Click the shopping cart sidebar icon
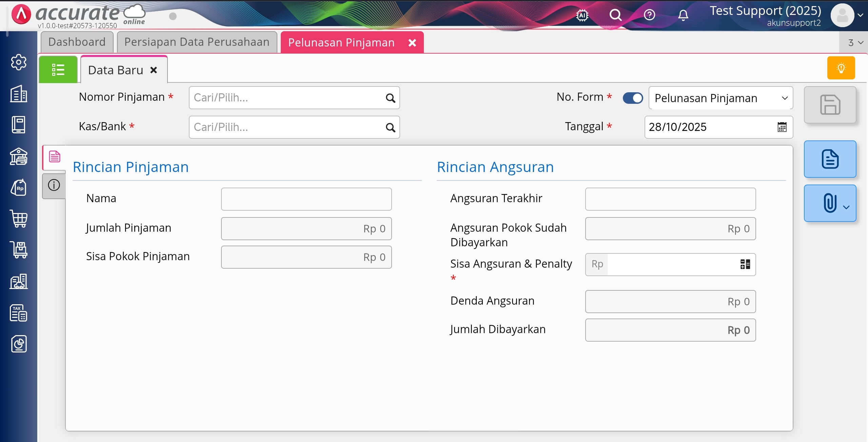Viewport: 868px width, 442px height. [19, 219]
